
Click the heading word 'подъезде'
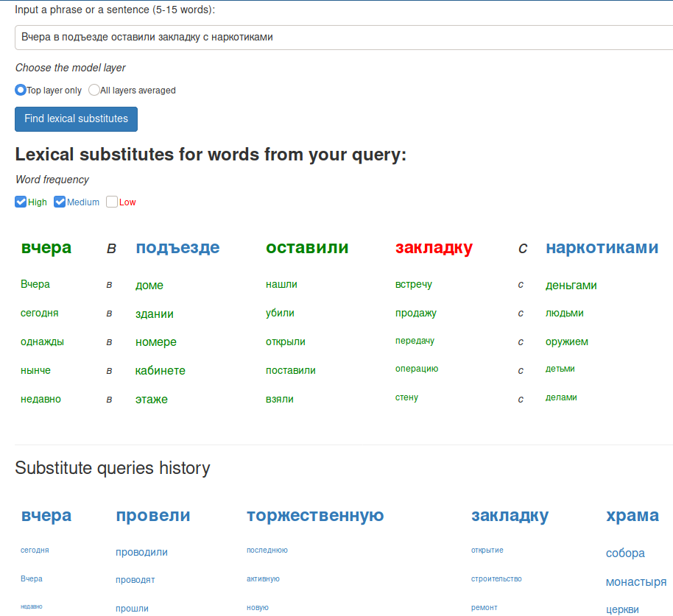point(177,247)
